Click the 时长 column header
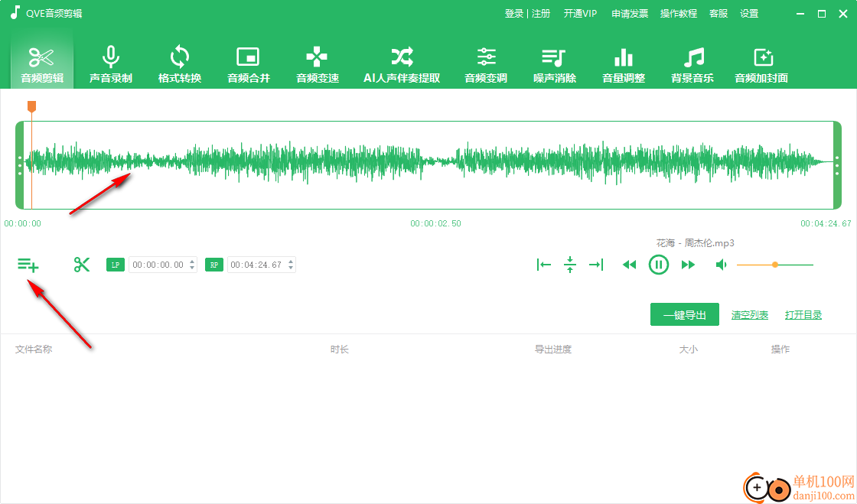The image size is (857, 504). 340,350
